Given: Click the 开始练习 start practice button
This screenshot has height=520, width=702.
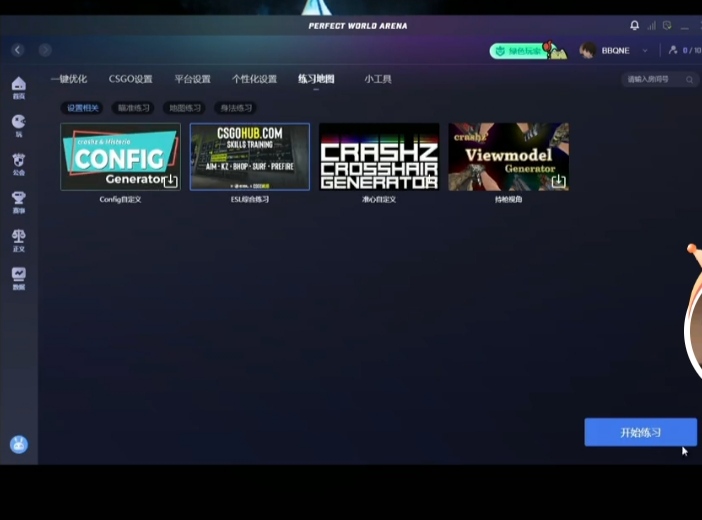Looking at the screenshot, I should [x=641, y=432].
